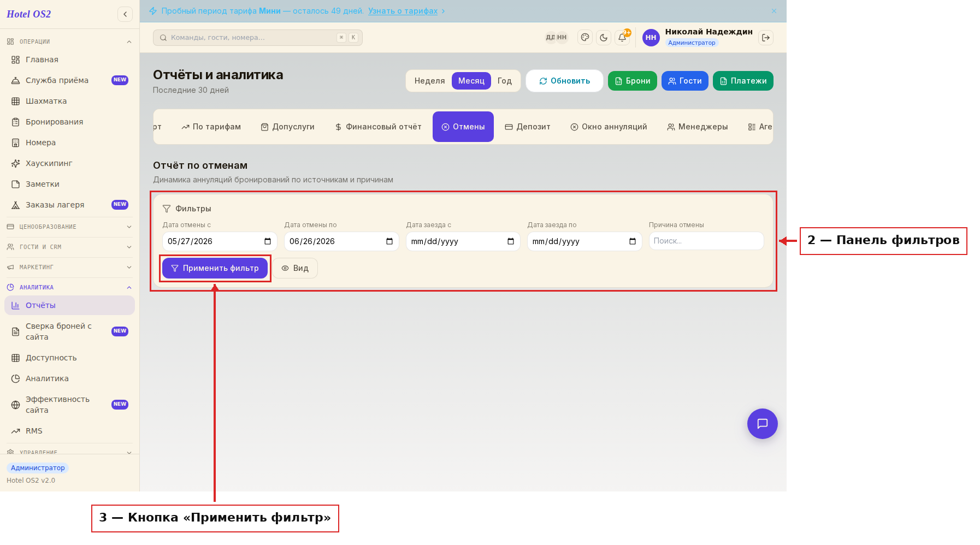980x545 pixels.
Task: Follow the Узнать о тарифах link
Action: tap(403, 11)
